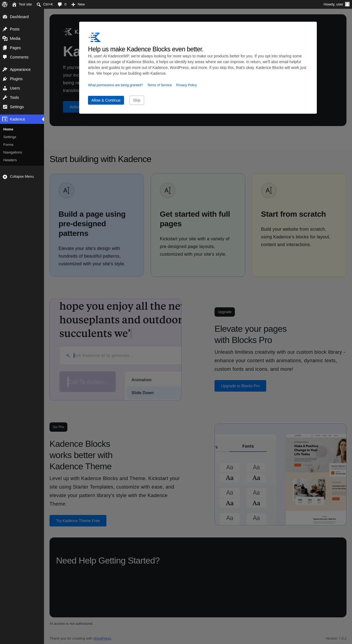
Task: Open the Dashboard sidebar icon
Action: [x=5, y=17]
